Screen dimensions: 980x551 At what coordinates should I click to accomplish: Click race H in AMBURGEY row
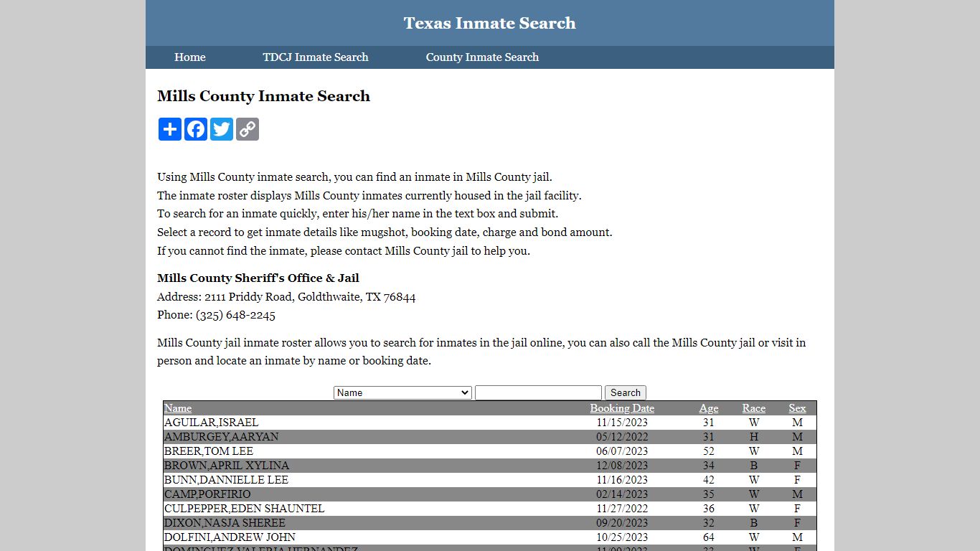point(754,437)
